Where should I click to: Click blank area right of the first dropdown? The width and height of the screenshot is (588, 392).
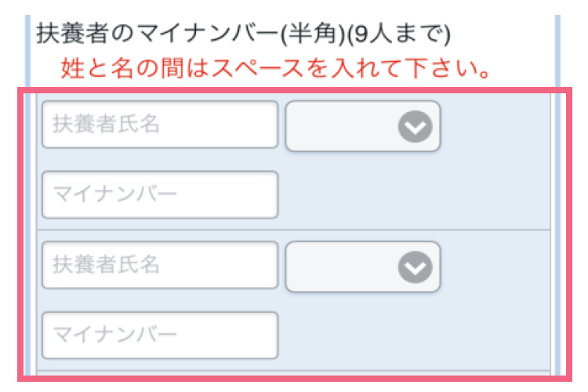(x=494, y=125)
